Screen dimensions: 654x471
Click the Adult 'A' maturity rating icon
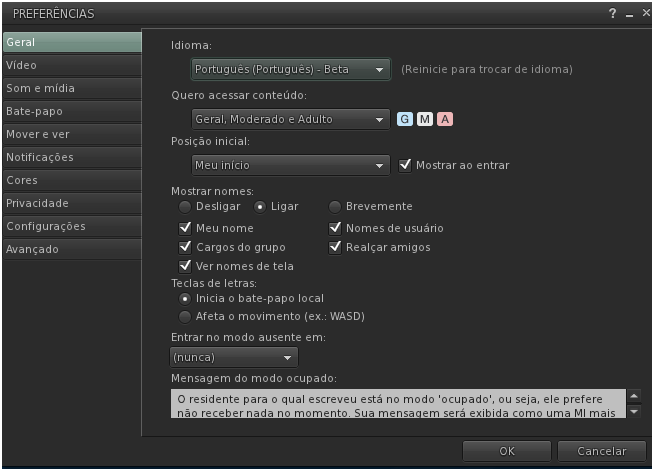[x=445, y=120]
